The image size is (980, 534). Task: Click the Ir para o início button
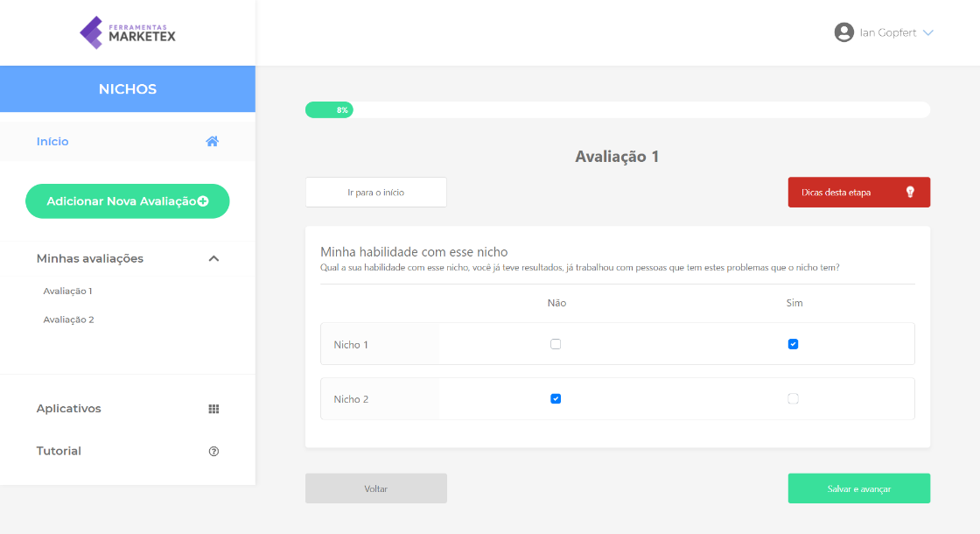[375, 192]
